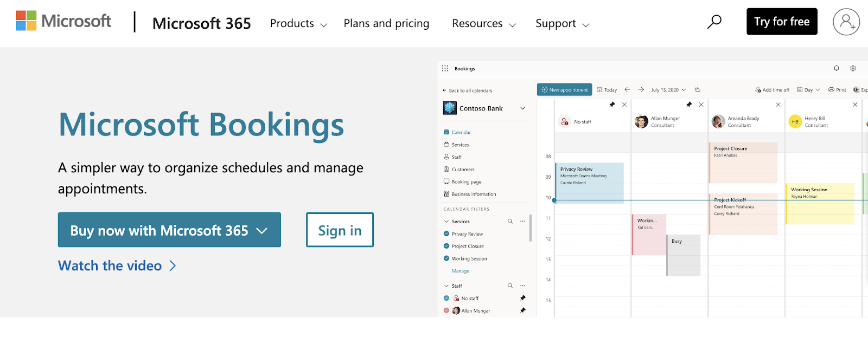Click Add time off

tap(773, 90)
